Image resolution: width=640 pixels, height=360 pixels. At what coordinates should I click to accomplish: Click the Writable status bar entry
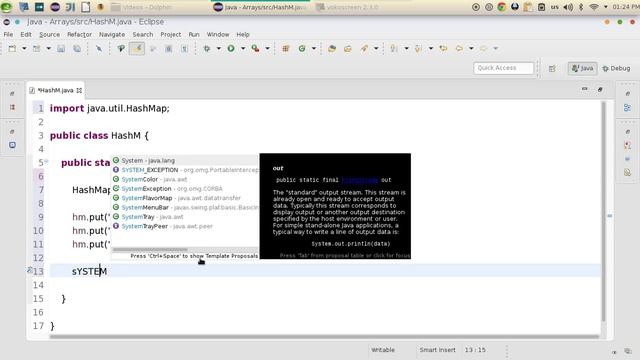point(383,350)
